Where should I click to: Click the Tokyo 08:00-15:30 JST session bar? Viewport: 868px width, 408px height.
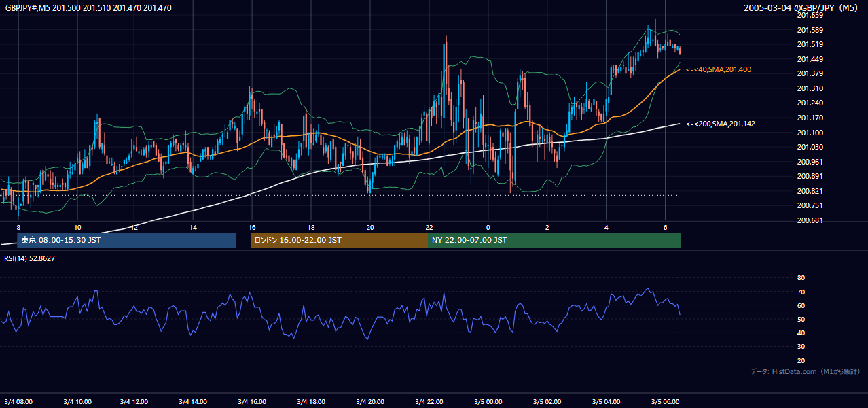126,240
